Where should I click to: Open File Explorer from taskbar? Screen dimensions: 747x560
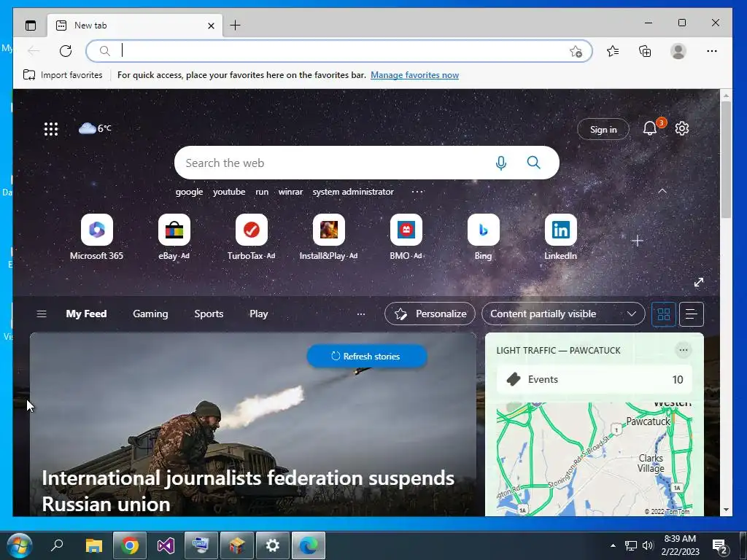94,545
